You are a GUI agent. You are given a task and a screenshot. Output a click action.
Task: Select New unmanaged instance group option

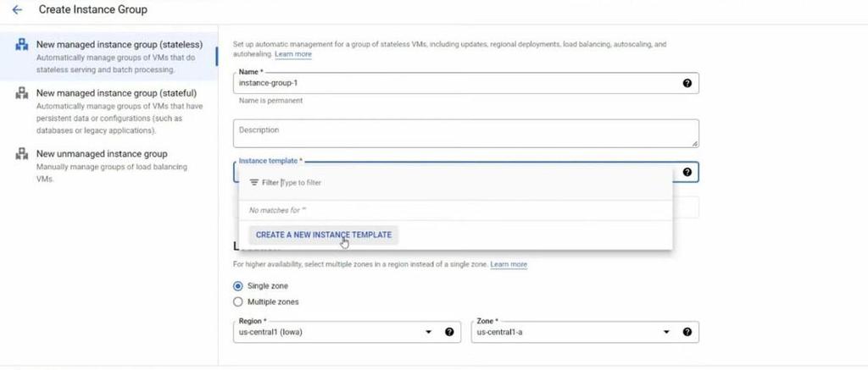click(102, 154)
